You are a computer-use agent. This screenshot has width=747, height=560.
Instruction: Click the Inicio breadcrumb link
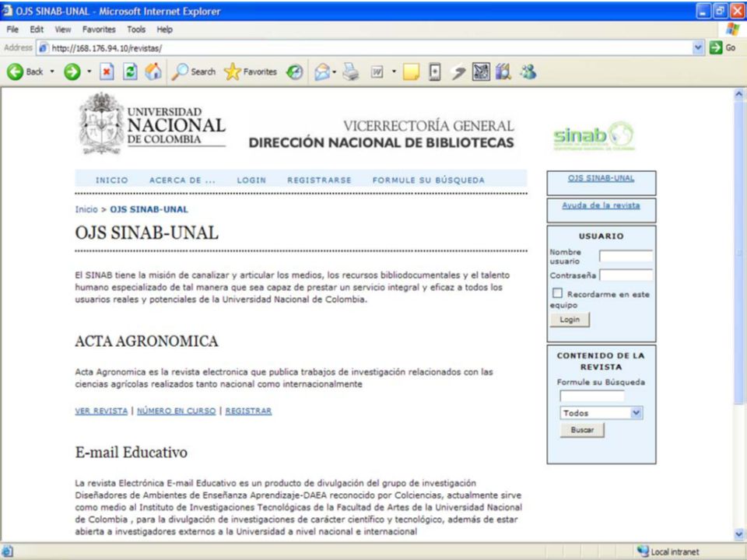[x=86, y=209]
